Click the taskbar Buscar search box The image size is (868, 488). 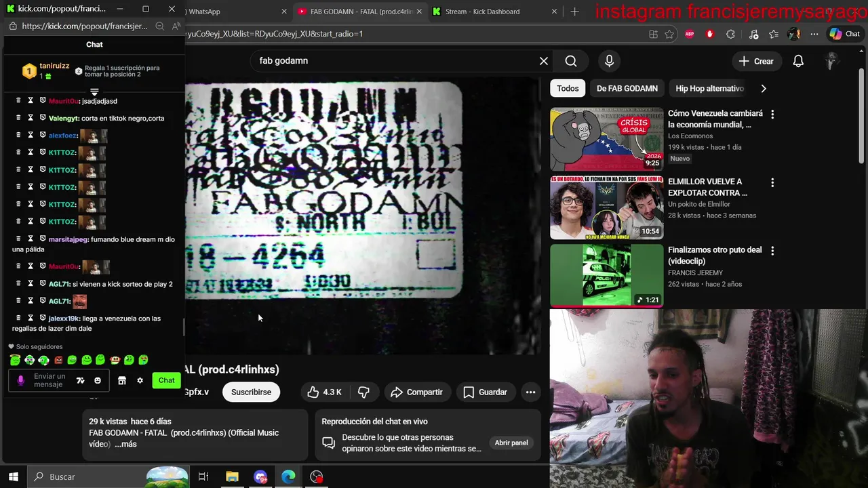[108, 476]
